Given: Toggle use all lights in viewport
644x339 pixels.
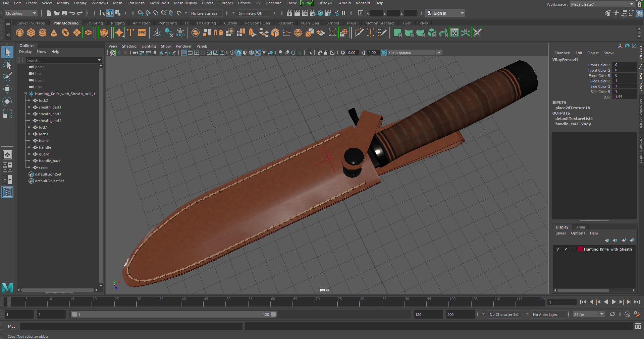Looking at the screenshot, I should 264,53.
